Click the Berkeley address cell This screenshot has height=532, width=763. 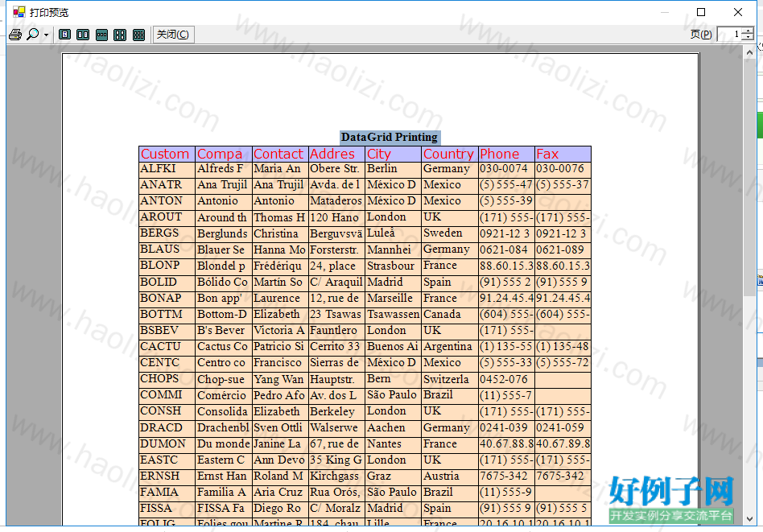[x=336, y=411]
